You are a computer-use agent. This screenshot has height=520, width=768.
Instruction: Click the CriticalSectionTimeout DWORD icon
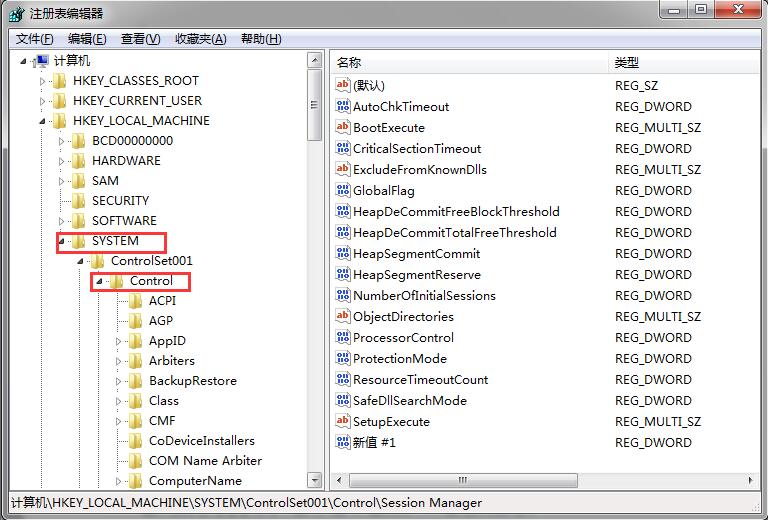(343, 148)
